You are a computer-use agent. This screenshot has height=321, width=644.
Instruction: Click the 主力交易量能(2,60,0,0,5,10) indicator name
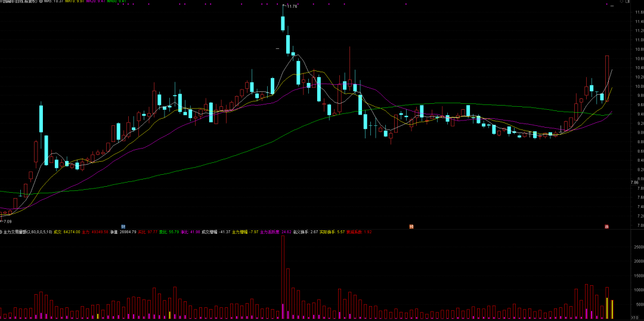coord(28,232)
